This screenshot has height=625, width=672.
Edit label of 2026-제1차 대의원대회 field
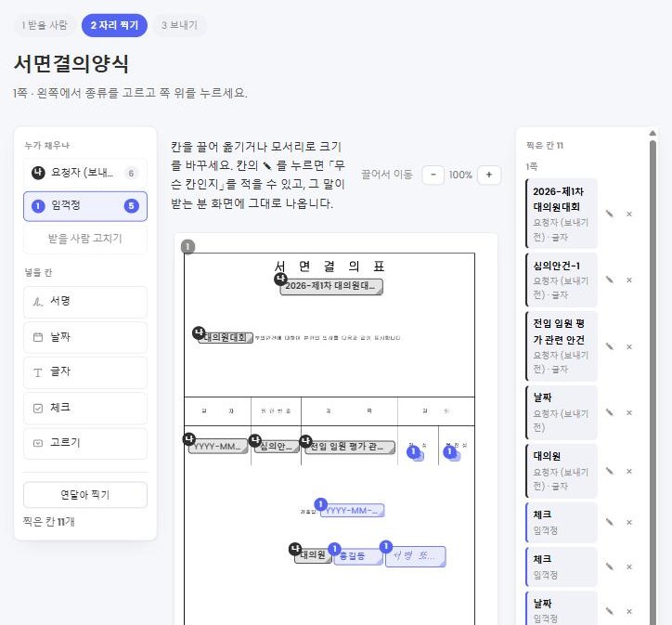[x=610, y=214]
